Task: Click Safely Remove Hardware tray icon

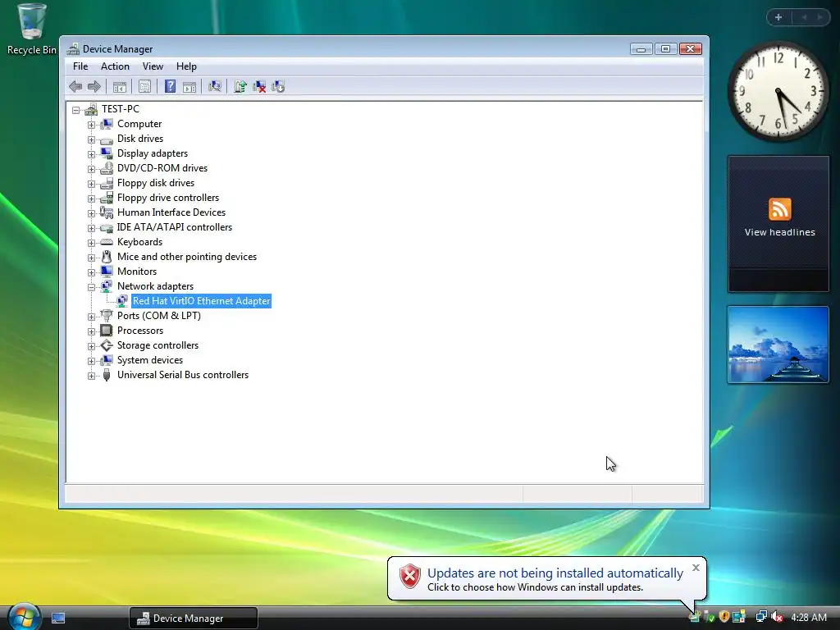Action: click(x=710, y=617)
